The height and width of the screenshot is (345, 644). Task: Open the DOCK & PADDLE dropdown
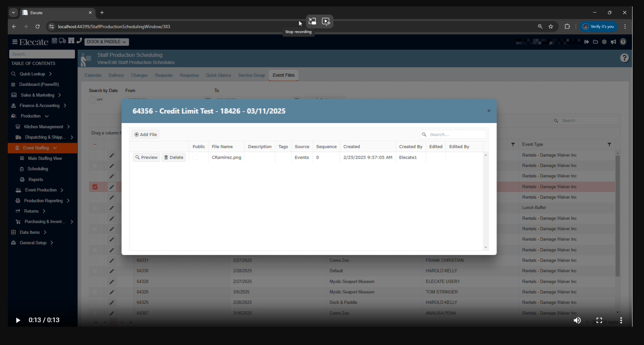(x=106, y=42)
